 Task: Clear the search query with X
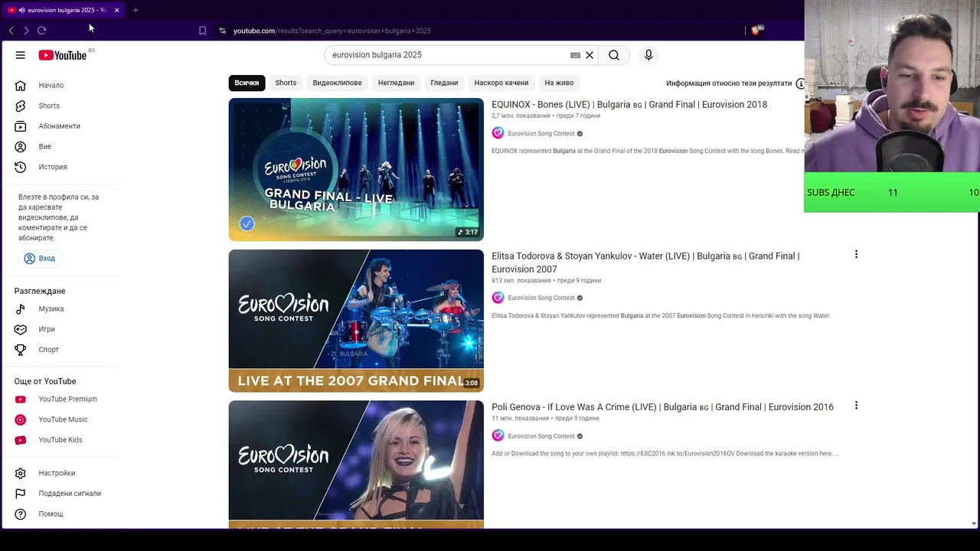click(x=590, y=55)
